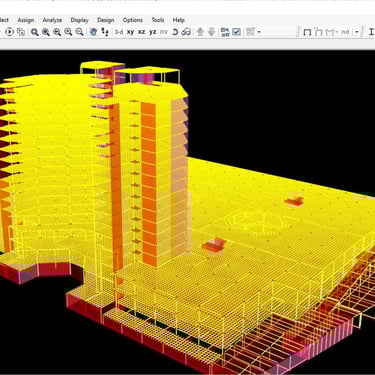Toggle the perspective glasses icon
The image size is (375, 375).
(x=186, y=32)
